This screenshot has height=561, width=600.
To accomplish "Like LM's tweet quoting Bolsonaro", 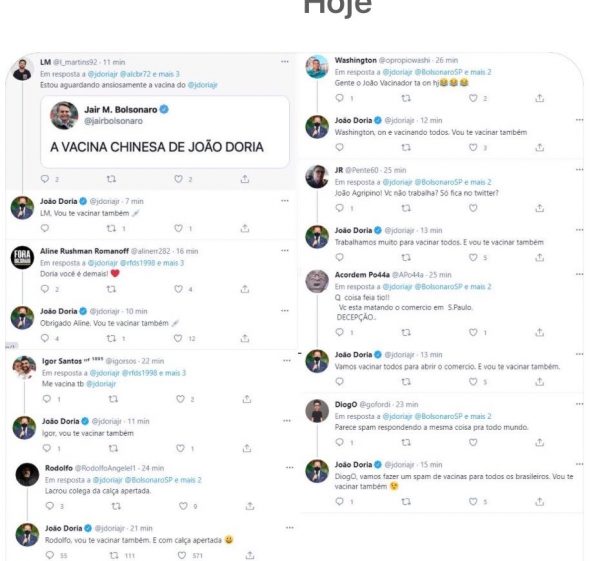I will 178,179.
